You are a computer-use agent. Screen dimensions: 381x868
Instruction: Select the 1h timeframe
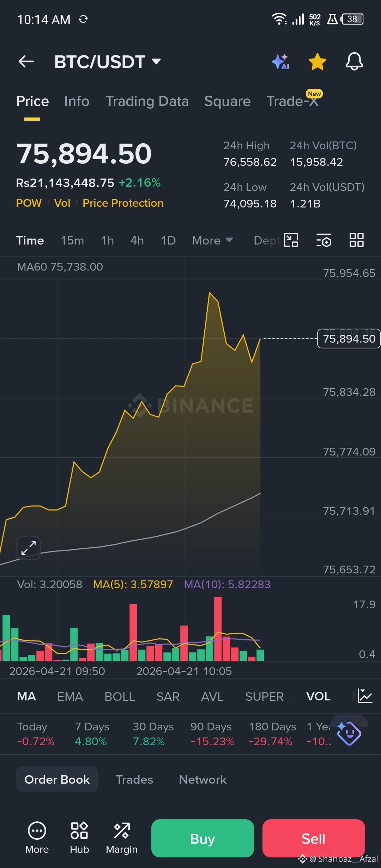[x=107, y=241]
